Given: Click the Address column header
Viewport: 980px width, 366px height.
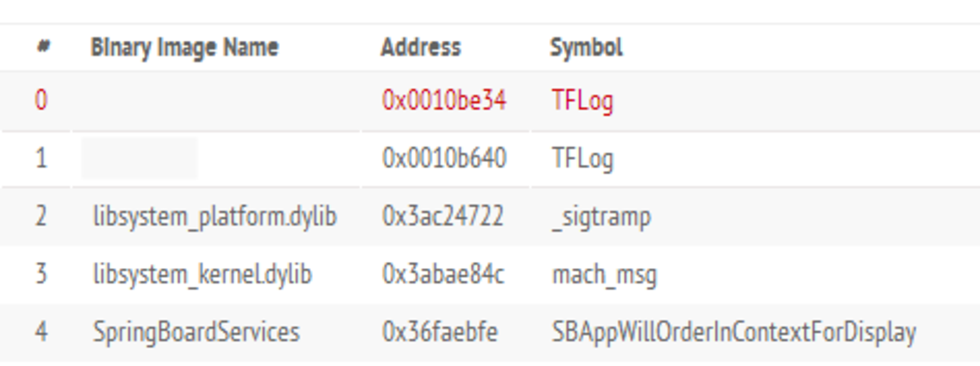Looking at the screenshot, I should (x=420, y=48).
